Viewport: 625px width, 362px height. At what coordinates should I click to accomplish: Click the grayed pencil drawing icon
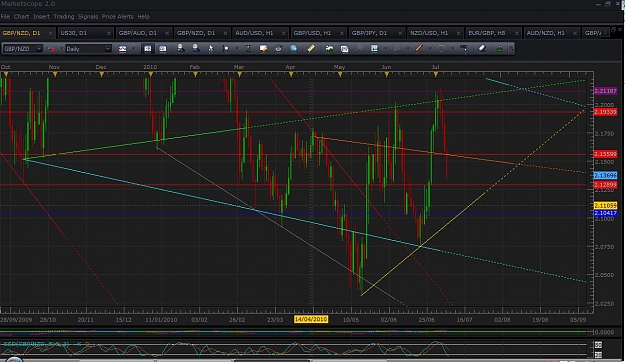[x=397, y=48]
